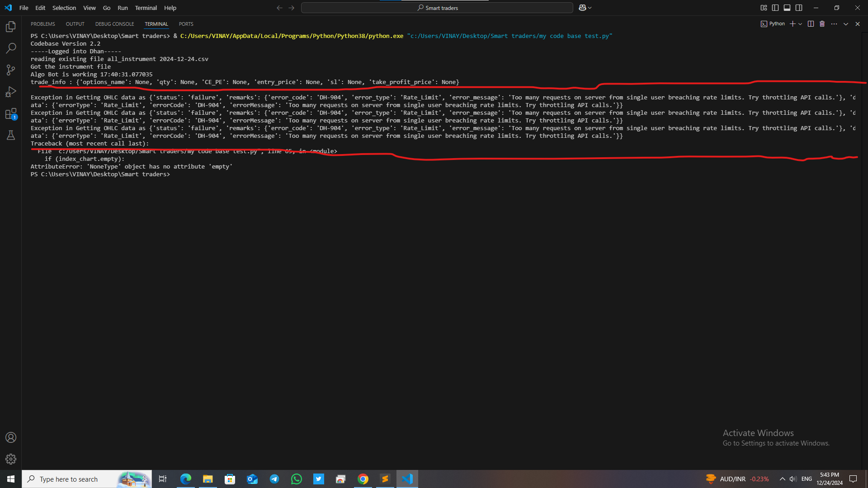
Task: Toggle the bottom panel visibility
Action: (787, 8)
